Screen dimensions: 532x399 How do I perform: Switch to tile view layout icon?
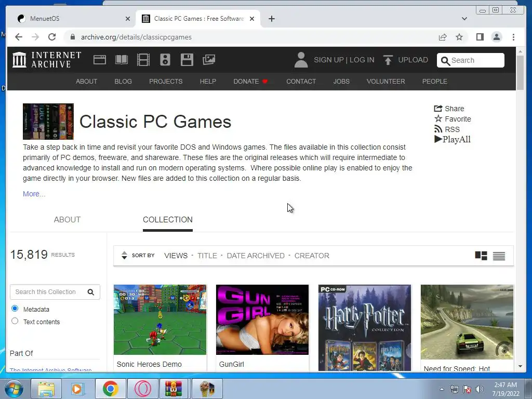[481, 256]
